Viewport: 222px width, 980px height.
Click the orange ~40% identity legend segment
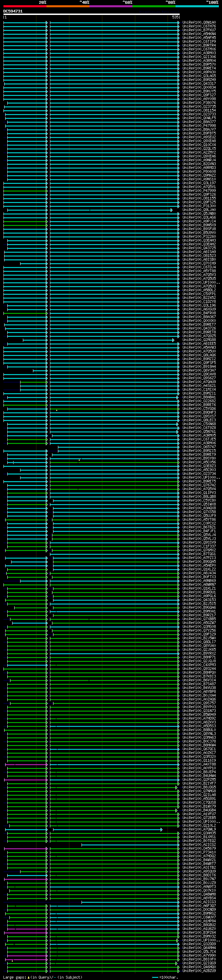[68, 6]
